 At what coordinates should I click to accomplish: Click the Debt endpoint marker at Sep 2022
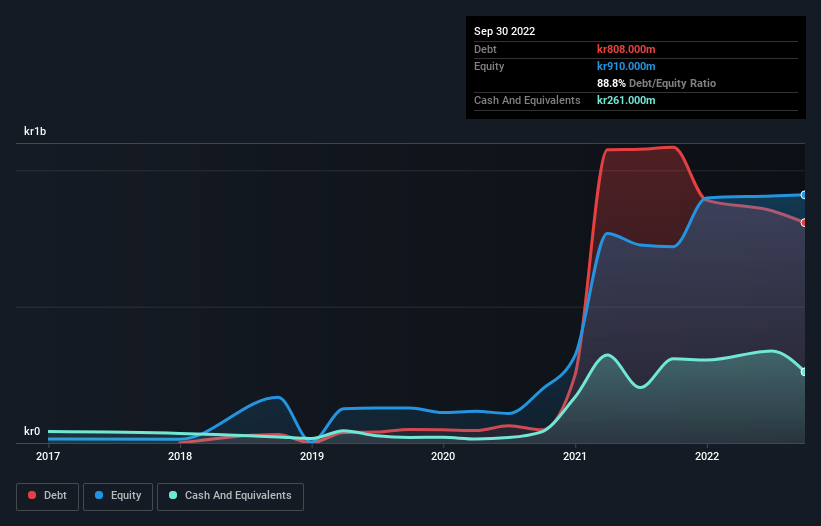804,222
